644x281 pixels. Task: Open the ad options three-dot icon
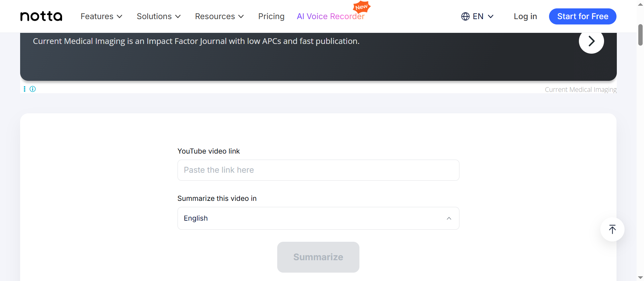click(x=24, y=89)
